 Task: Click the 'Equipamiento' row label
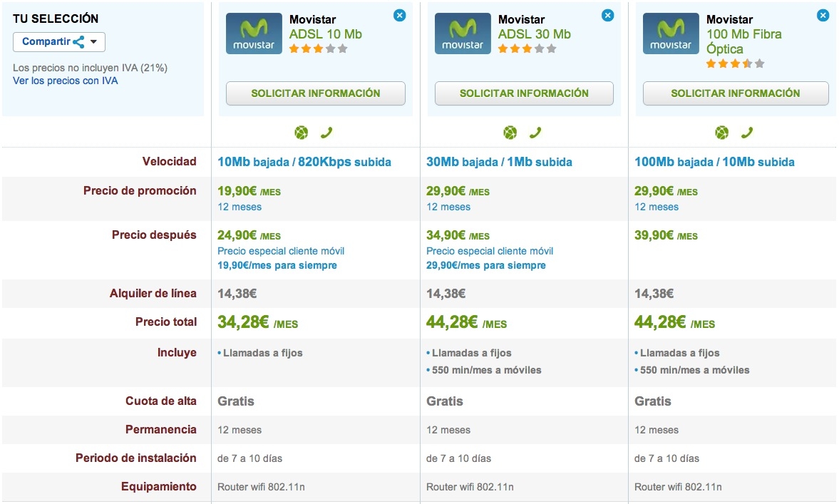click(158, 487)
